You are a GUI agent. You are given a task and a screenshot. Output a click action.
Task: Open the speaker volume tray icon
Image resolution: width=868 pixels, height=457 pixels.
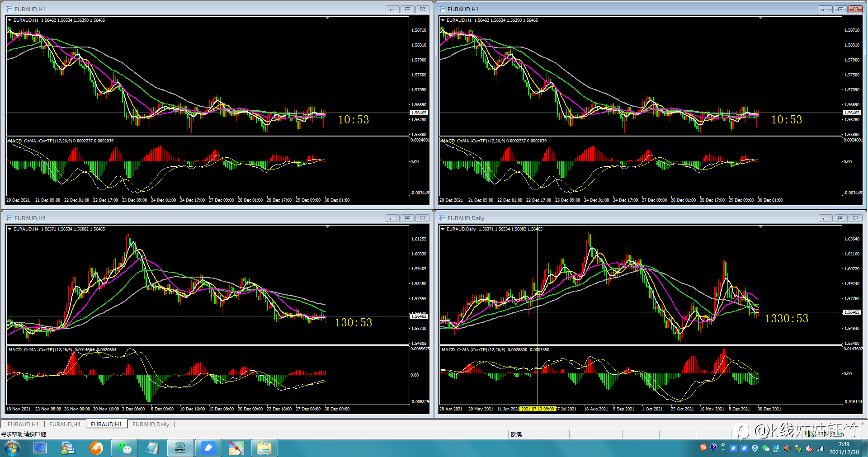(788, 448)
